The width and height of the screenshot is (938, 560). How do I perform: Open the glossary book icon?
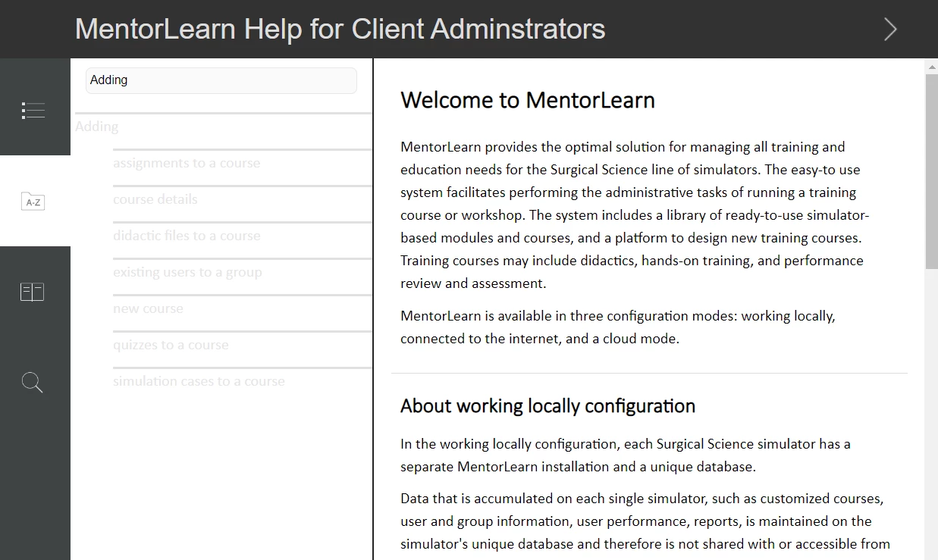[33, 292]
